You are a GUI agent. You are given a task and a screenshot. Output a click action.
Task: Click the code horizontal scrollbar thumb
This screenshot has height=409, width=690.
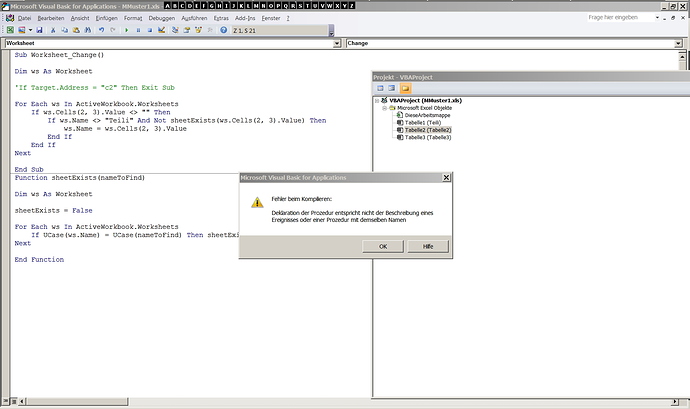point(77,401)
